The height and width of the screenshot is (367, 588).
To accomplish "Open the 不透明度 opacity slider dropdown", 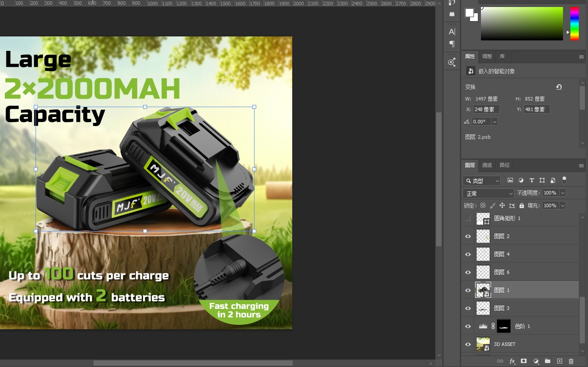I will [x=563, y=193].
